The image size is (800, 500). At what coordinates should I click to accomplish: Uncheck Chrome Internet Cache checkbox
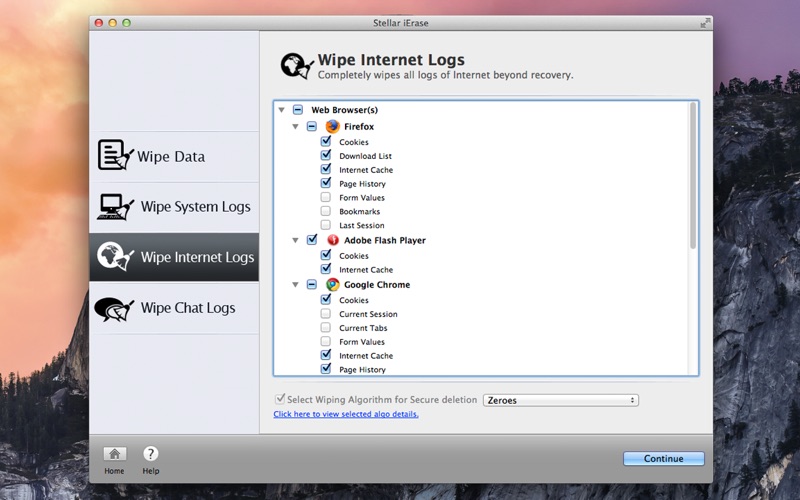[326, 355]
